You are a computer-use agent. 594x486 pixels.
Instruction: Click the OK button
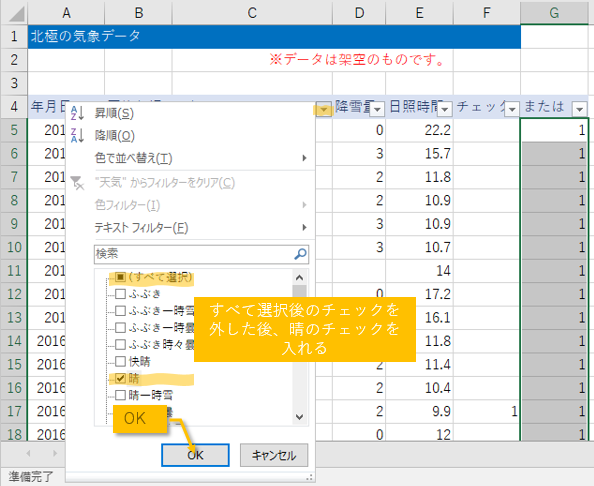pyautogui.click(x=195, y=455)
